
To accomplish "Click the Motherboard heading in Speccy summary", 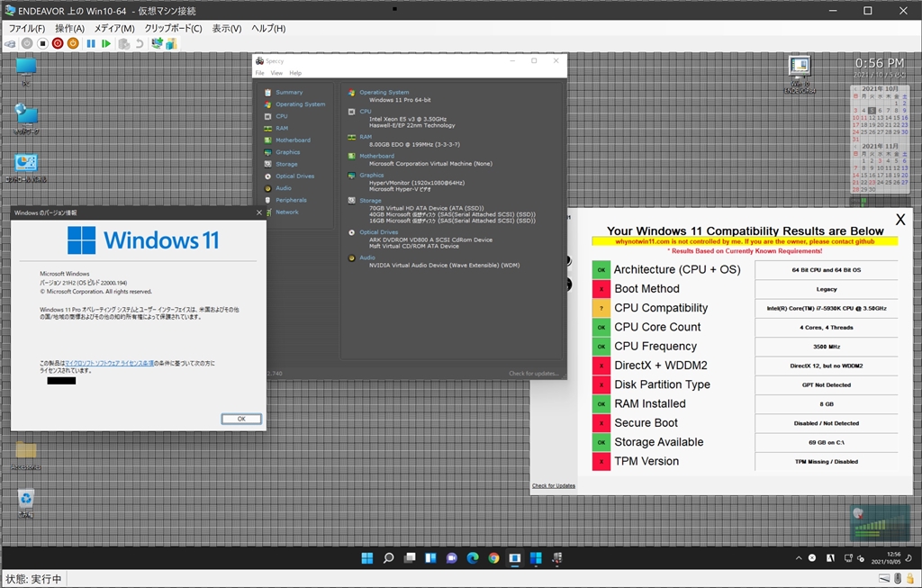I will (377, 156).
